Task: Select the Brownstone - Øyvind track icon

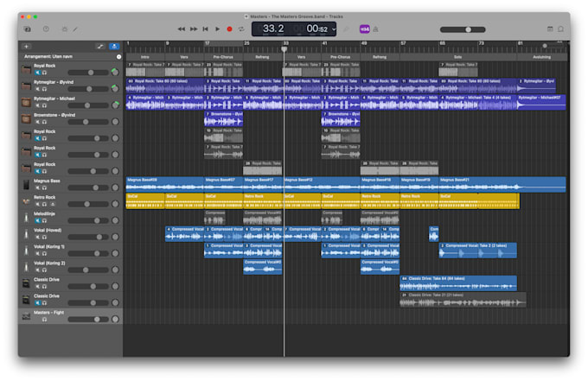Action: click(26, 118)
